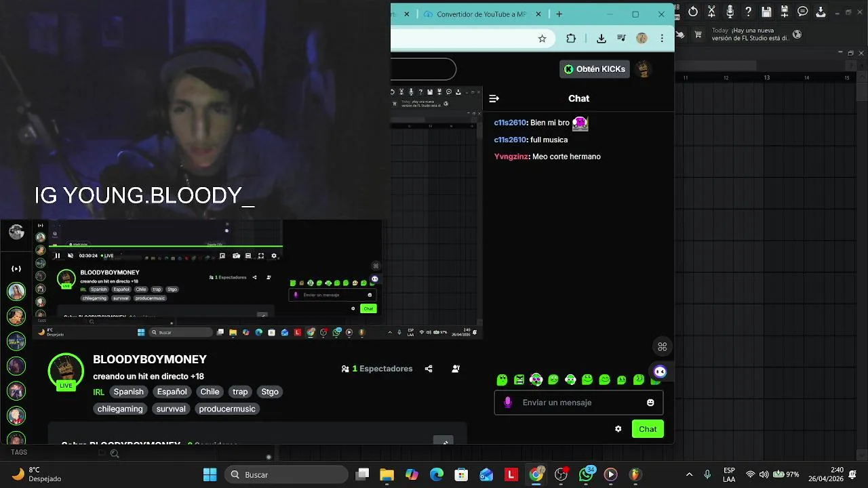This screenshot has height=488, width=868.
Task: Open the Chrome three-dot menu
Action: pos(662,39)
